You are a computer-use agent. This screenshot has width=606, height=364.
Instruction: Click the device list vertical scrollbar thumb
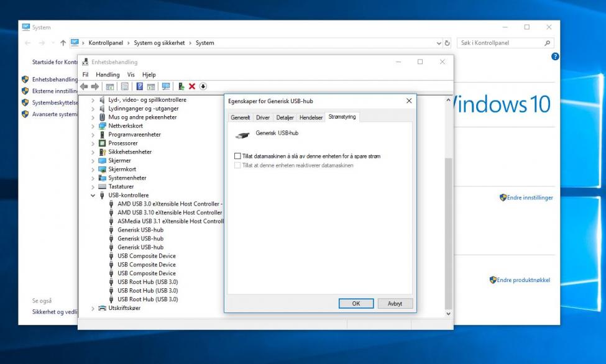[448, 234]
